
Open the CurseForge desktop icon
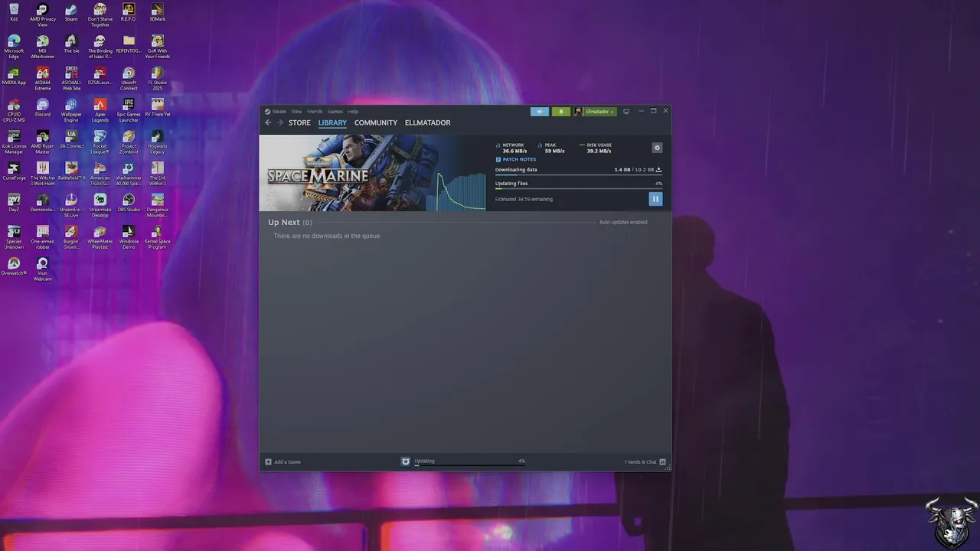click(x=14, y=170)
